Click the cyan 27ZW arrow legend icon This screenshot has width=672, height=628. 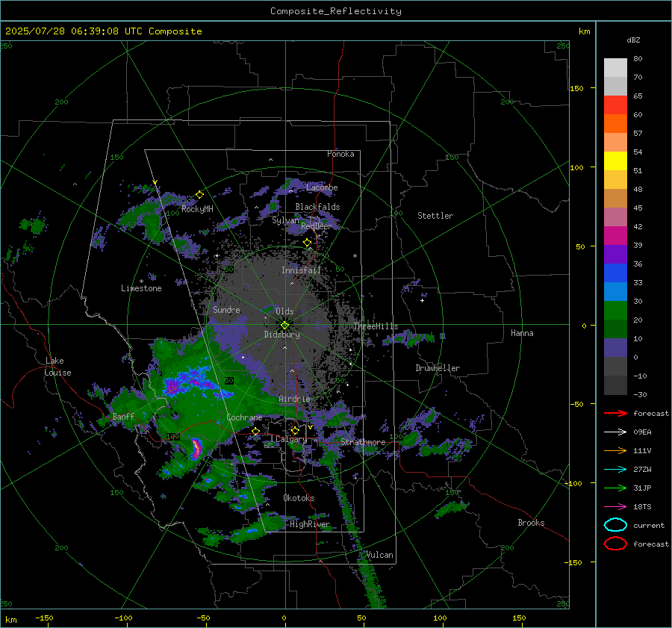click(615, 470)
